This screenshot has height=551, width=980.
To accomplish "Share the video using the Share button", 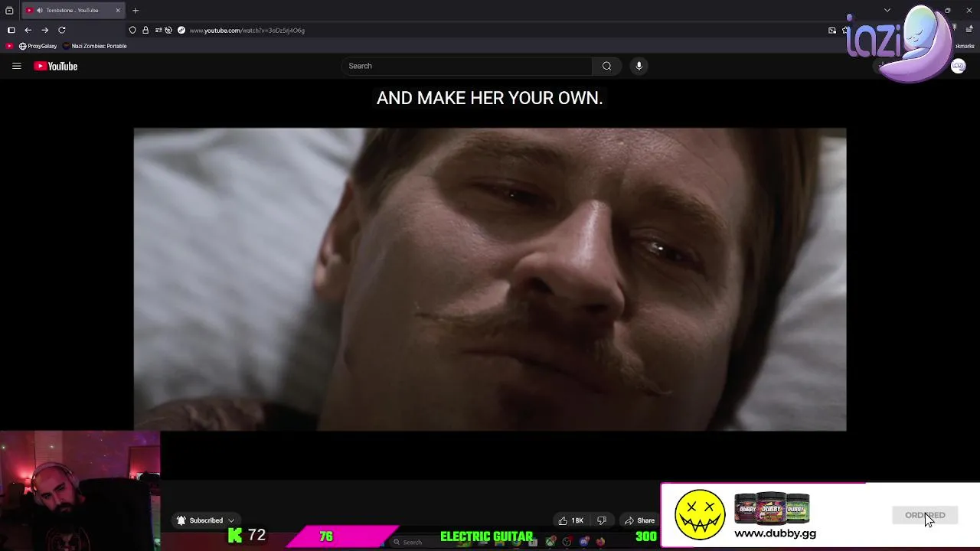I will (639, 520).
